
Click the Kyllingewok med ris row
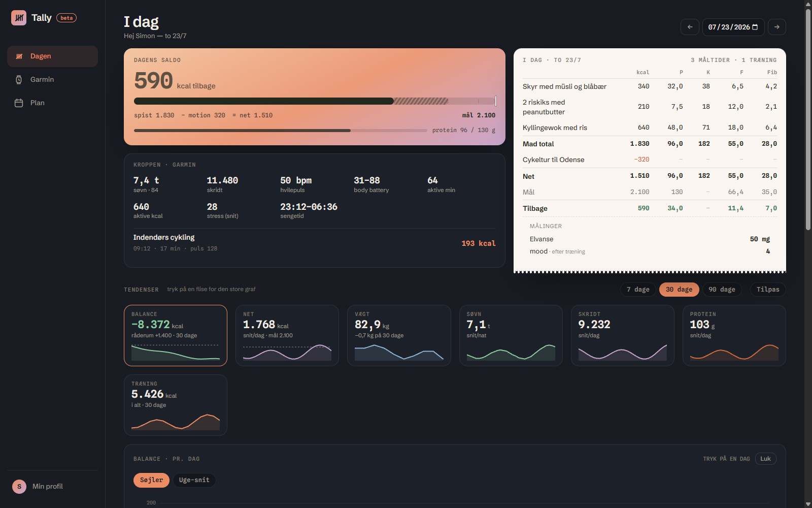(650, 128)
